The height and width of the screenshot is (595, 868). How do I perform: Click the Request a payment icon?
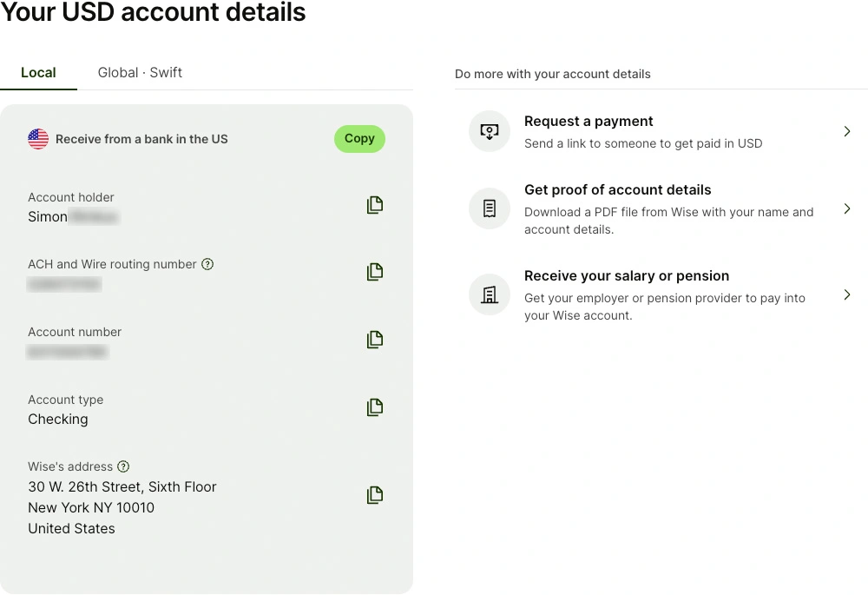(x=490, y=132)
